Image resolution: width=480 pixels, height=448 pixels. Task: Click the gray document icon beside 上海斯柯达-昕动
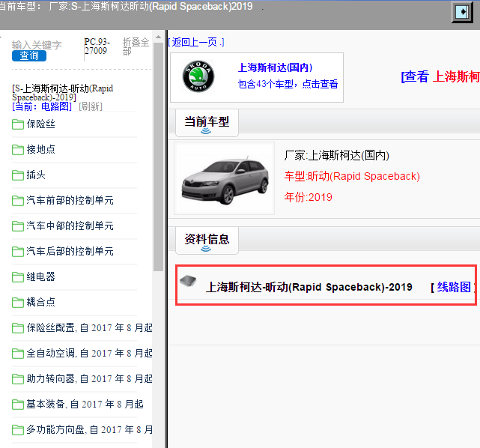click(x=188, y=280)
